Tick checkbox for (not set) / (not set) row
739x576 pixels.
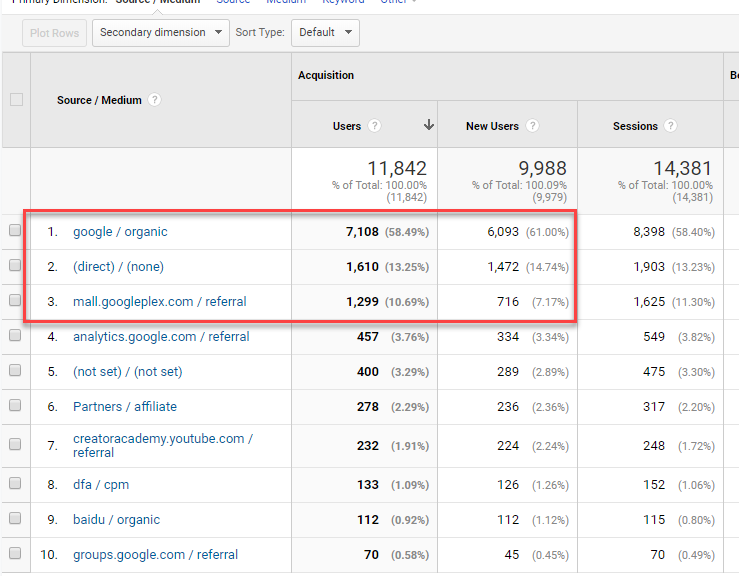pyautogui.click(x=15, y=370)
